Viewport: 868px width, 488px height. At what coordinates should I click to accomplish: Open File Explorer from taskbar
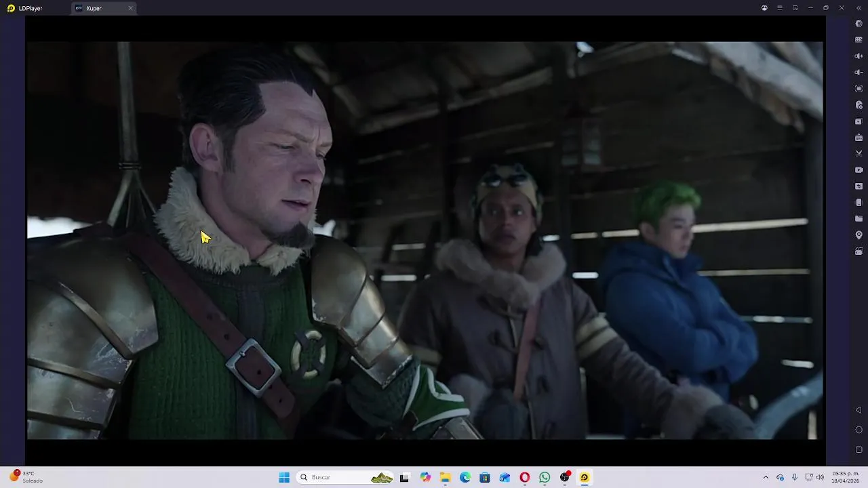coord(445,477)
